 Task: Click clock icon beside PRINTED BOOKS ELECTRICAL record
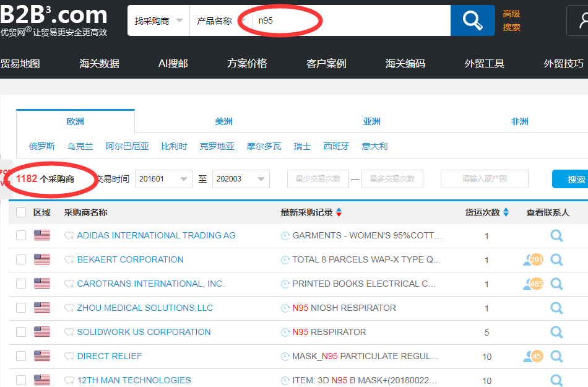pyautogui.click(x=285, y=284)
